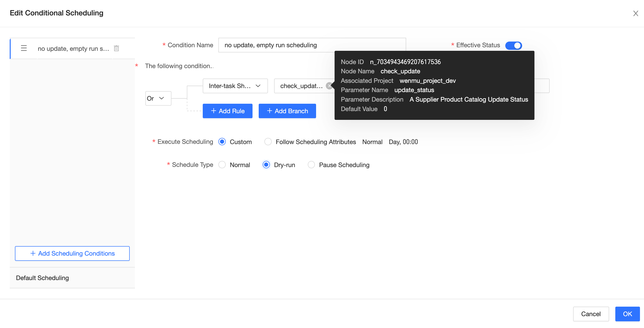Click the plus icon on Add Rule

(x=213, y=111)
